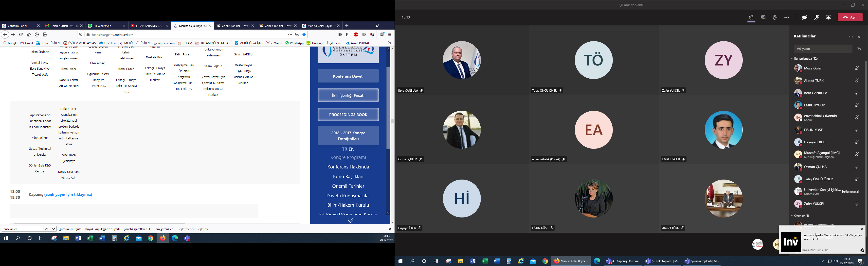Expand the 'Öneriler (5)' section

coord(792,216)
